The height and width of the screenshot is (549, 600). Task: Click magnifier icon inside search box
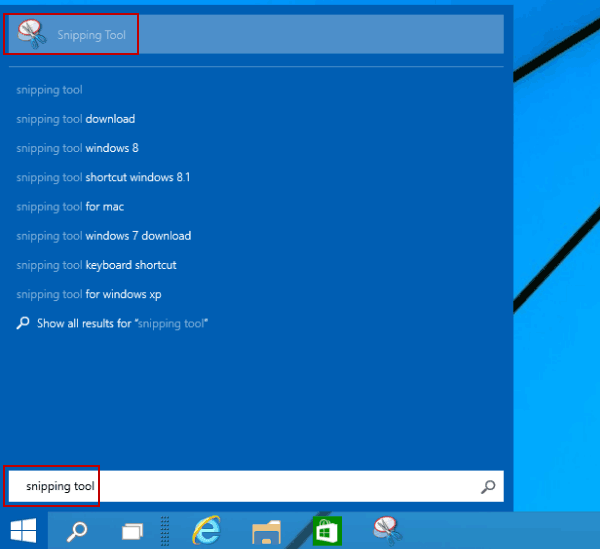[488, 487]
